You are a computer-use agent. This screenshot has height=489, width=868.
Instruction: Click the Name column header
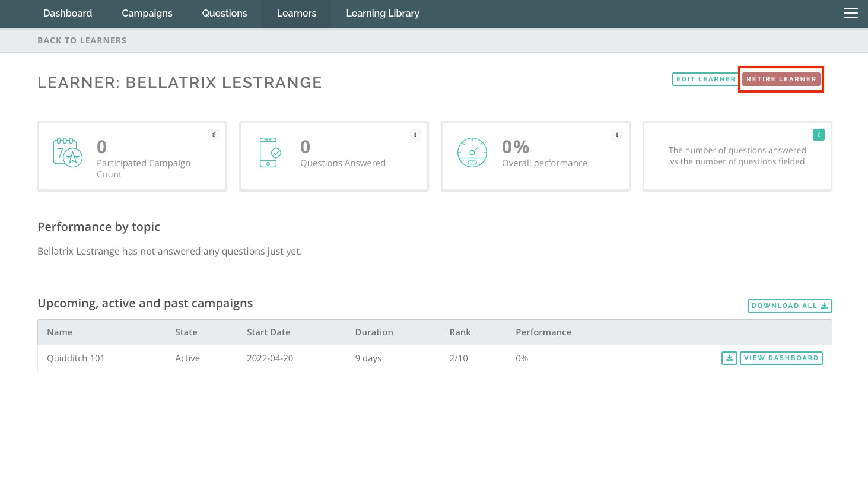coord(60,332)
